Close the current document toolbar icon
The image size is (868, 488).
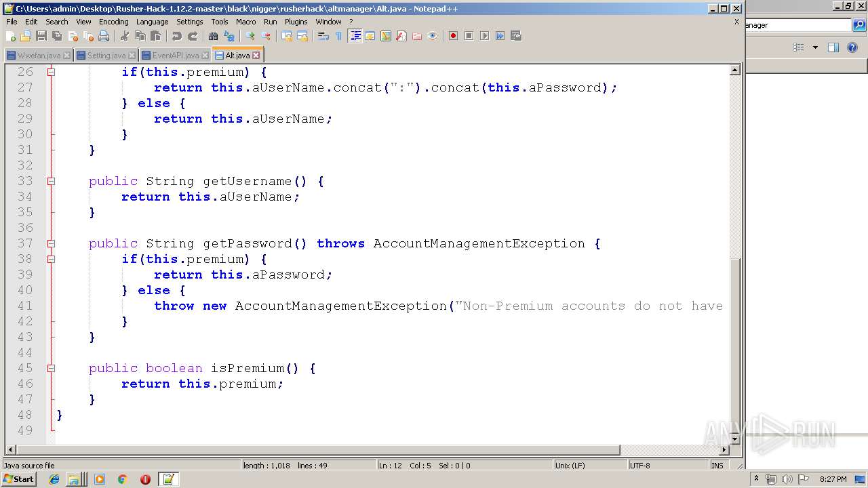(73, 36)
